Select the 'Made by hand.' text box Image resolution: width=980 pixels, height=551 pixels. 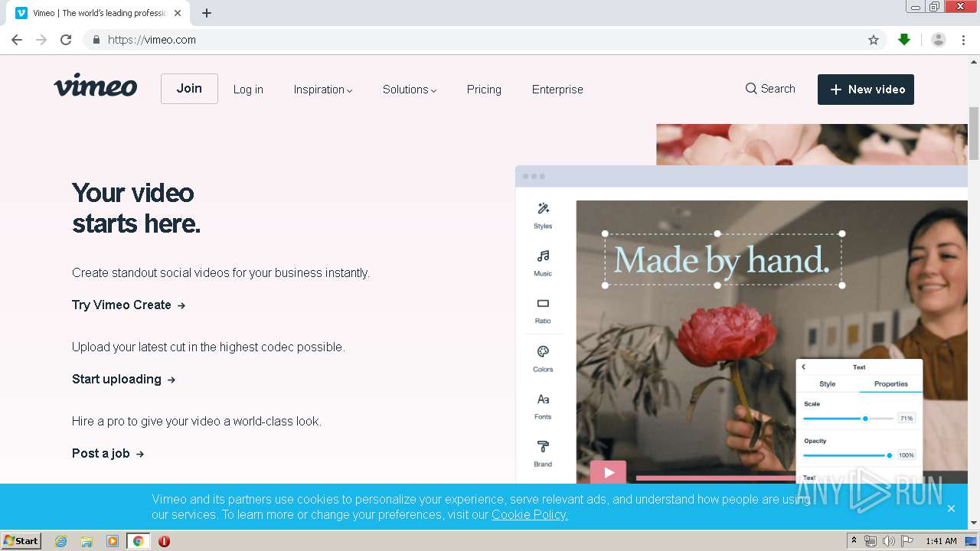[x=724, y=259]
